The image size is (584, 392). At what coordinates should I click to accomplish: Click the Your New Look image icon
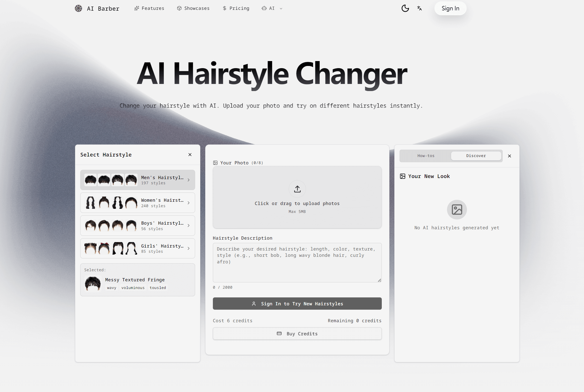pos(403,176)
